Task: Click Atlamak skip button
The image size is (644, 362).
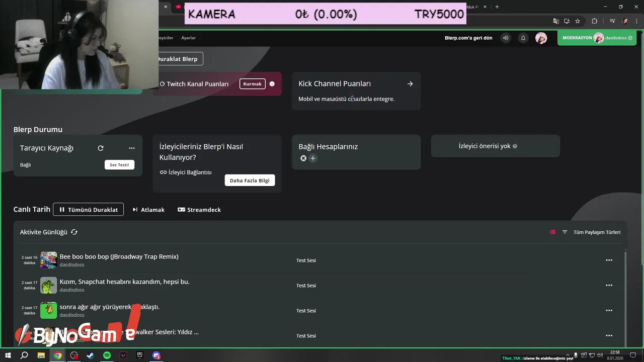Action: [x=148, y=210]
